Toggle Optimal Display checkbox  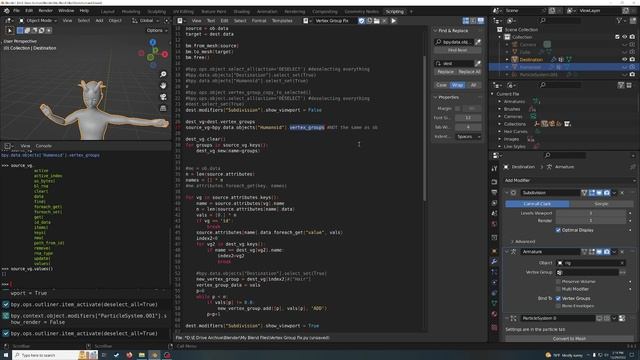[558, 230]
